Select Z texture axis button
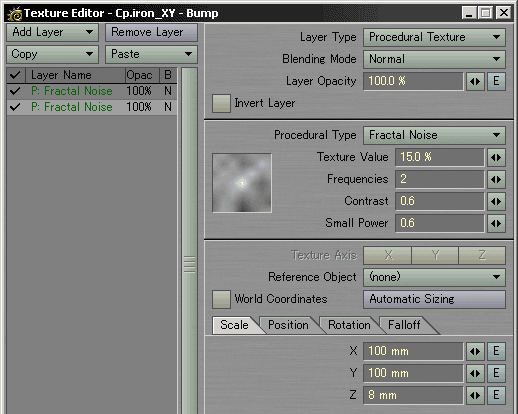 pos(482,255)
